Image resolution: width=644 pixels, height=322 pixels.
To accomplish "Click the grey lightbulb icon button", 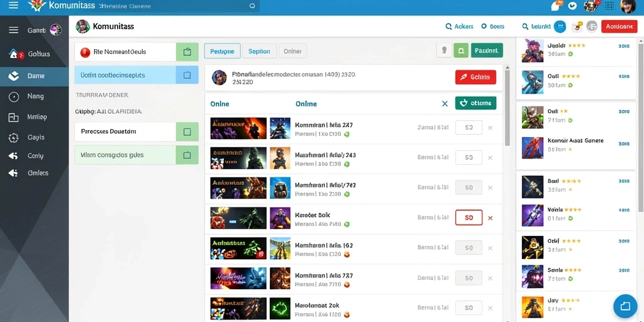I will tap(444, 50).
